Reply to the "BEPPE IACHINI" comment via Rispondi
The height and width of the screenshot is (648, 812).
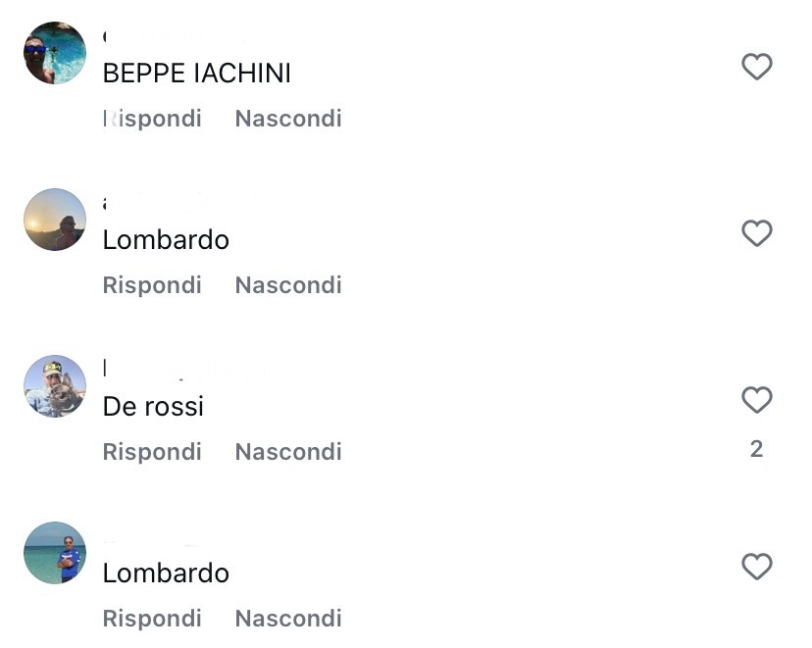point(152,119)
